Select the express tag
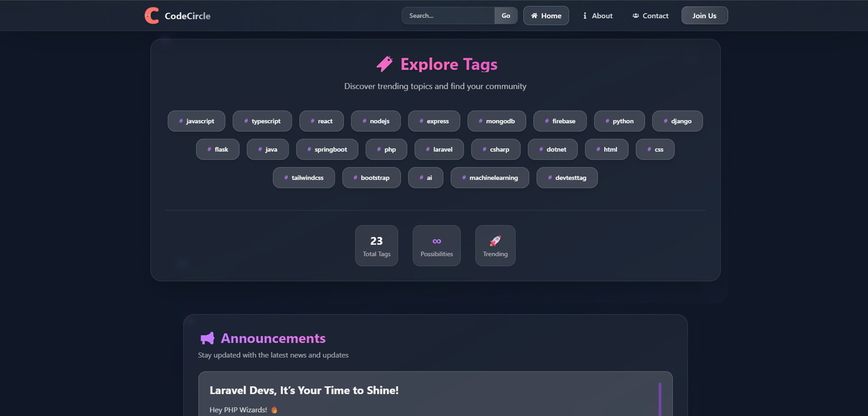The height and width of the screenshot is (416, 868). click(x=434, y=121)
